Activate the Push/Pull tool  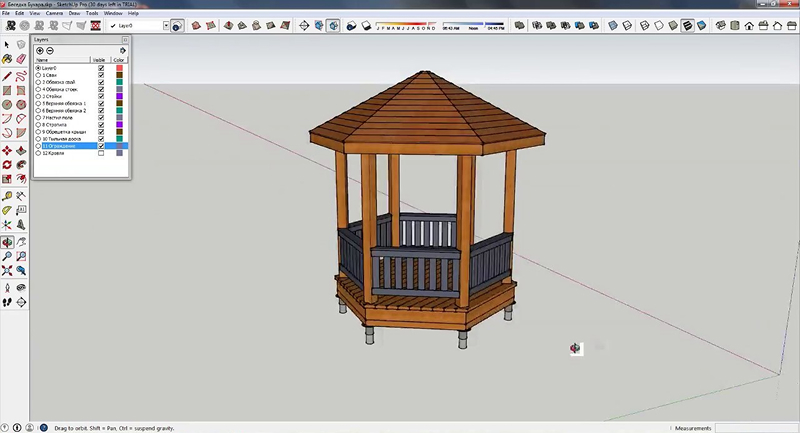21,150
